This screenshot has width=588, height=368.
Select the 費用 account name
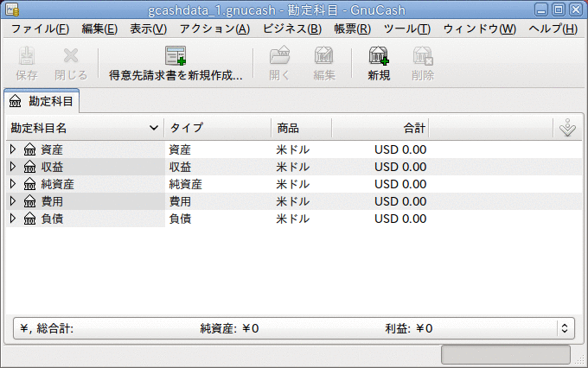[52, 201]
